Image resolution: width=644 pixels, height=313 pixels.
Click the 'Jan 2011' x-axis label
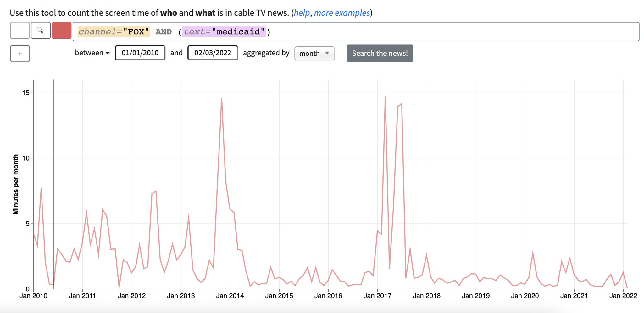coord(82,296)
